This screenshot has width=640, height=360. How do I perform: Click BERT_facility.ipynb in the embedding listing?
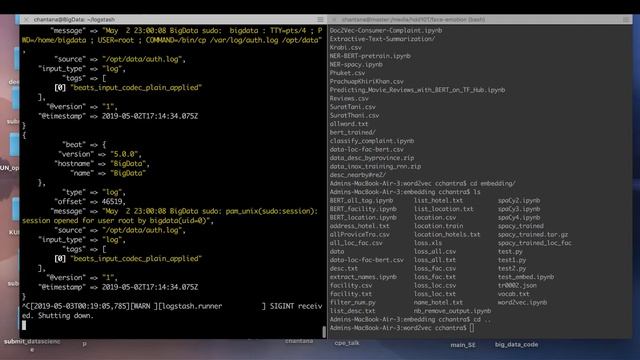[x=363, y=209]
